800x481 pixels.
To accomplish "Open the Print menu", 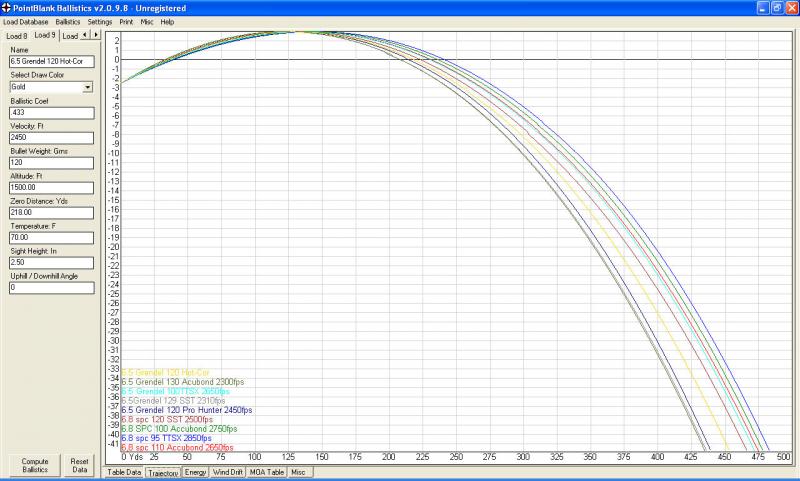I will pos(128,21).
